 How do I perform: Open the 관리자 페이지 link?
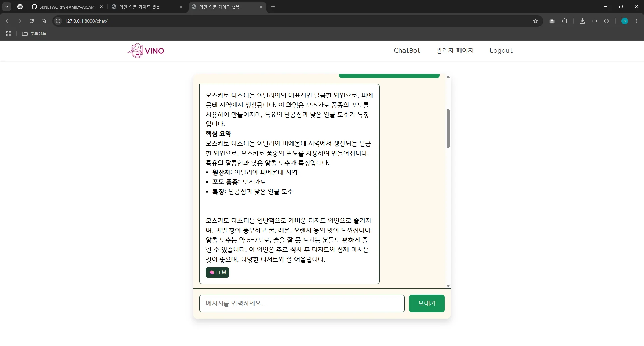click(455, 51)
